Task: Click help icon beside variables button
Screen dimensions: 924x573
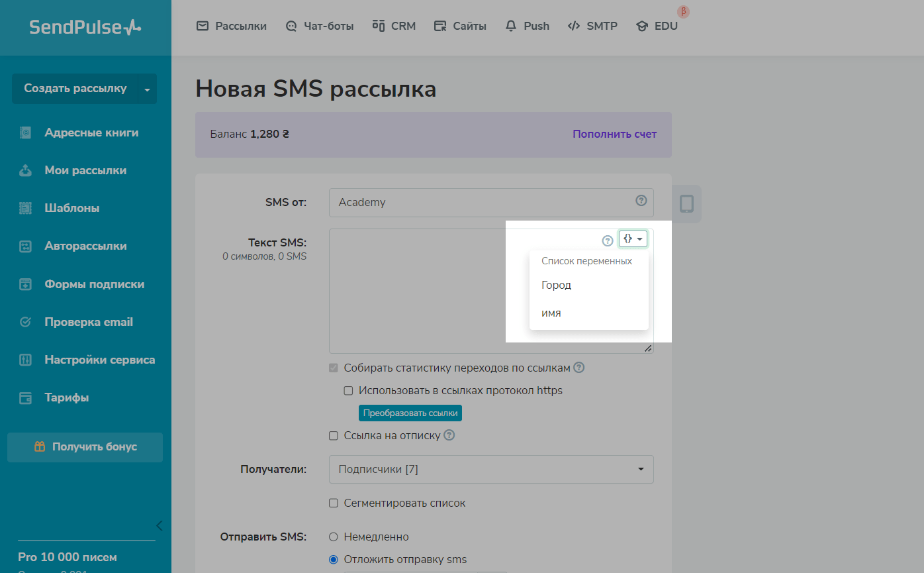Action: click(x=608, y=240)
